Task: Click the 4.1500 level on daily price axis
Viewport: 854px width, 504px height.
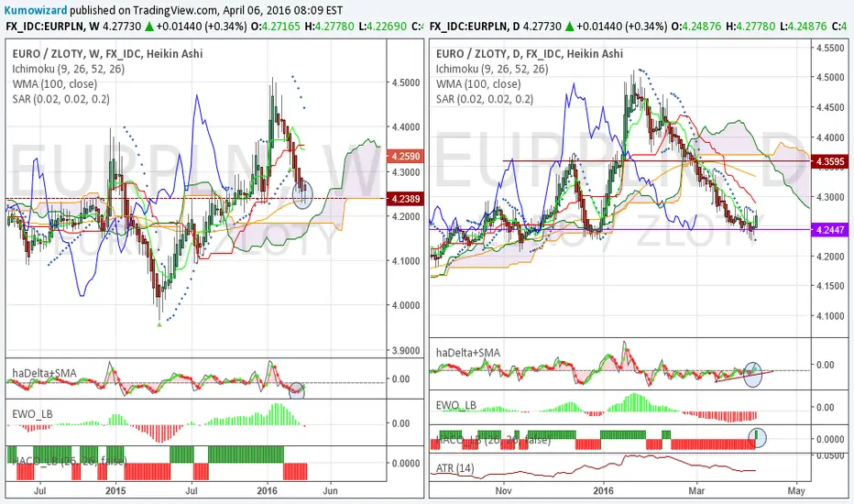Action: (x=830, y=286)
